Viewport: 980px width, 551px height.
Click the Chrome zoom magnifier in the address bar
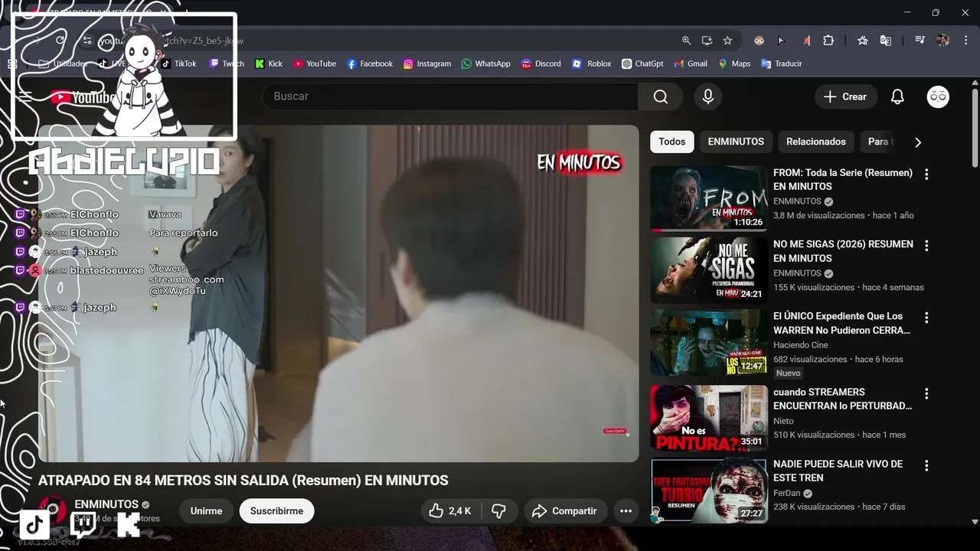(x=687, y=41)
